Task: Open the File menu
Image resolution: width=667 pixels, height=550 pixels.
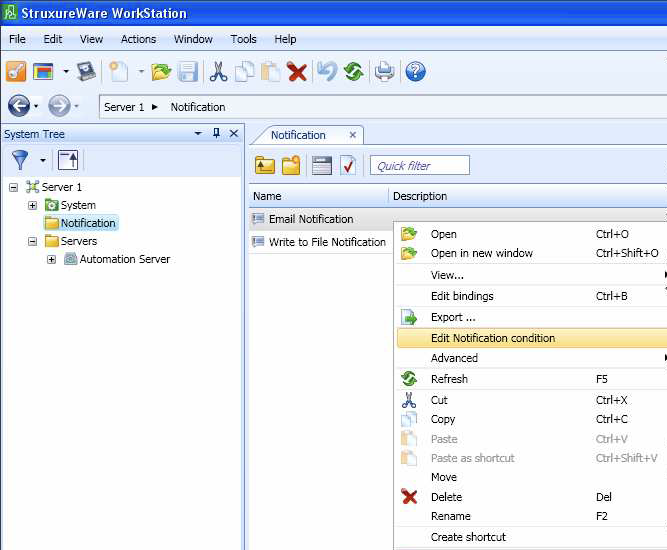Action: click(17, 39)
